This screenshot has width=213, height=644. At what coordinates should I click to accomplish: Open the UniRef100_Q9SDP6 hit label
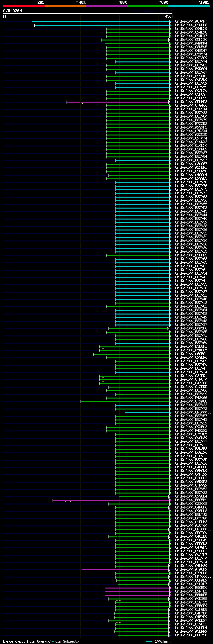191,358
